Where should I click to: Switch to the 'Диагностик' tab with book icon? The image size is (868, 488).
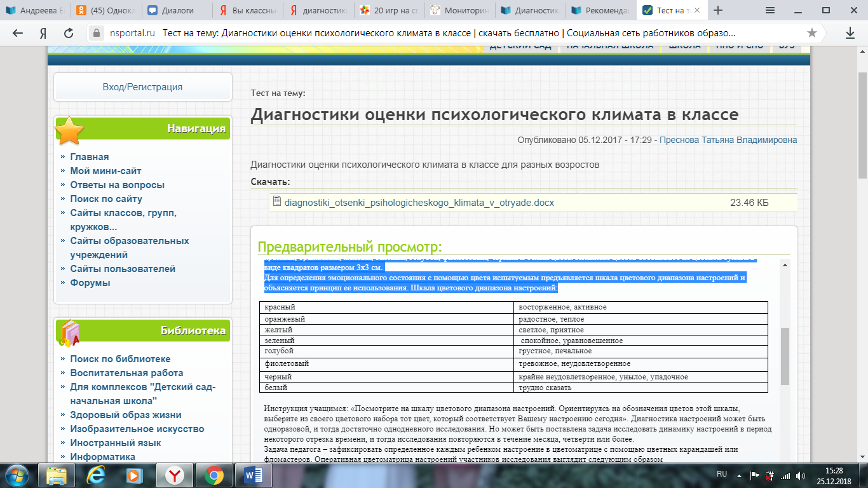tap(529, 10)
